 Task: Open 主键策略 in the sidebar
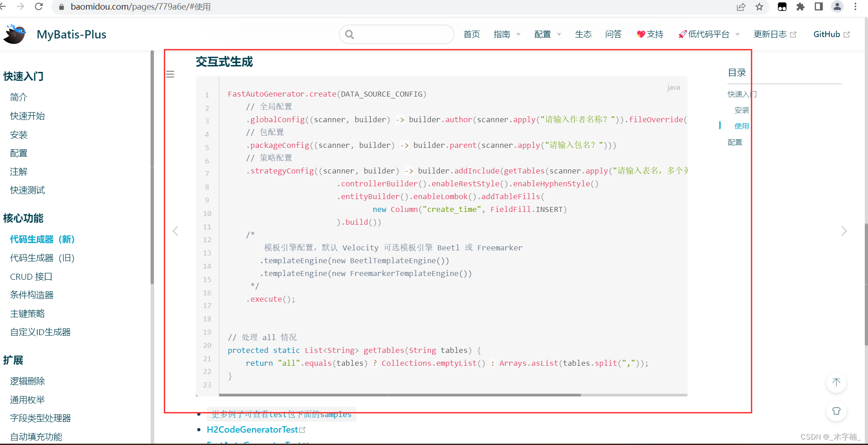pyautogui.click(x=27, y=314)
